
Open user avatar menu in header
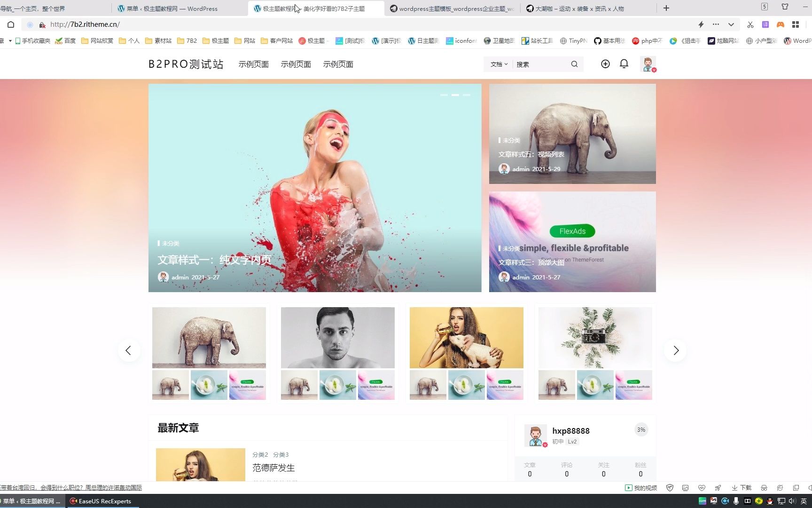tap(648, 64)
